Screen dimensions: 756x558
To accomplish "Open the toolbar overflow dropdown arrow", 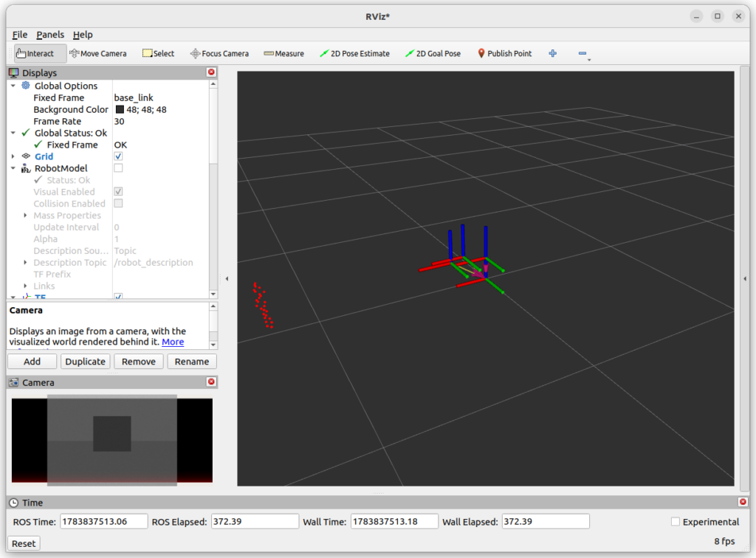I will pyautogui.click(x=589, y=60).
